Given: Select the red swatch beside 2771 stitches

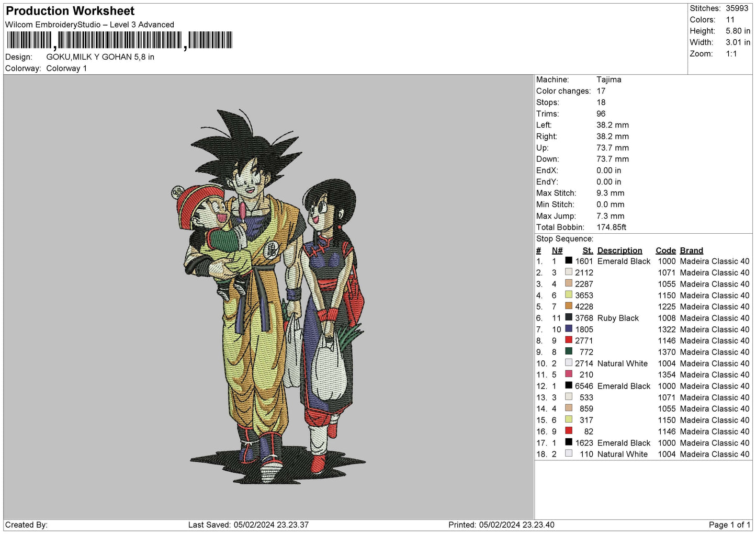Looking at the screenshot, I should click(x=569, y=340).
